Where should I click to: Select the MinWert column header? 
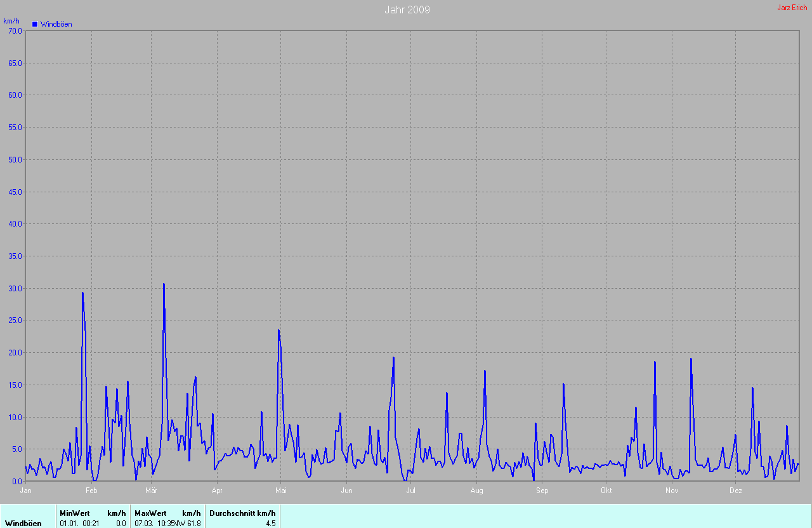point(75,513)
